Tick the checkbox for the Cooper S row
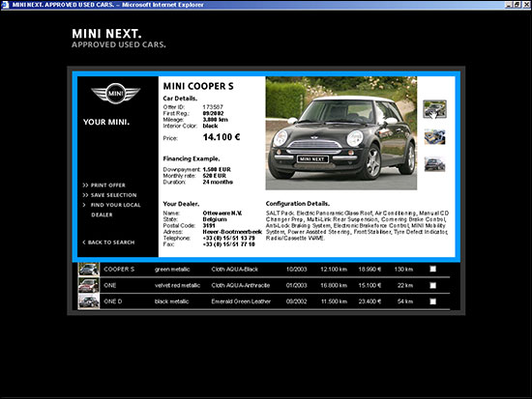 pyautogui.click(x=433, y=269)
